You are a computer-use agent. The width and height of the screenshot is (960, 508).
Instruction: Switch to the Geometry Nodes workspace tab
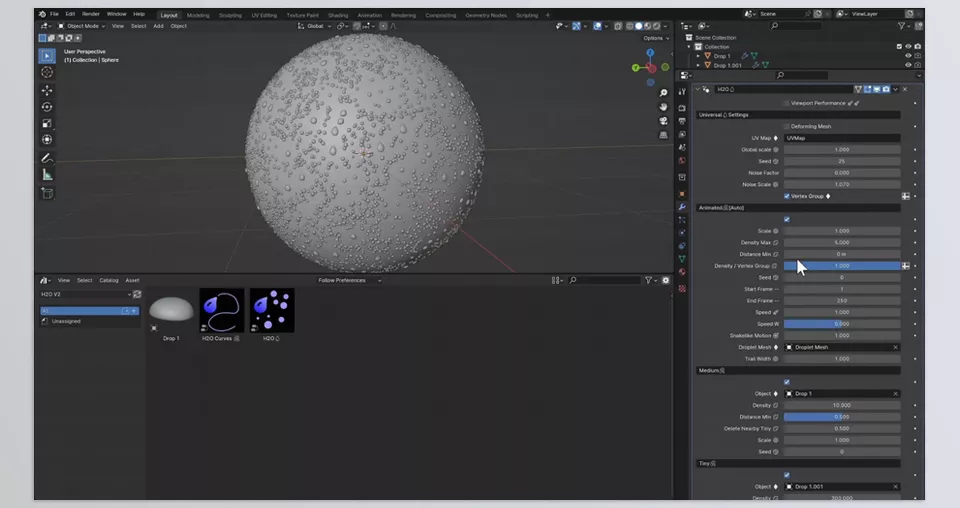(486, 15)
